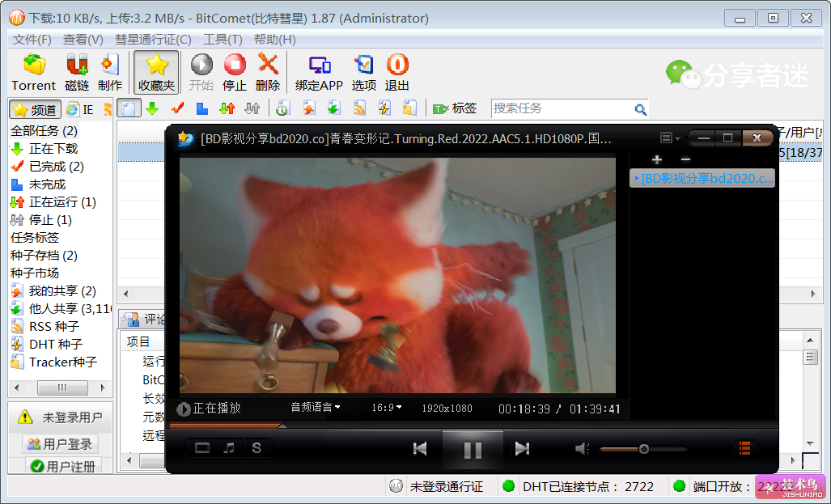Switch to music mode note icon
Image resolution: width=831 pixels, height=504 pixels.
tap(229, 448)
